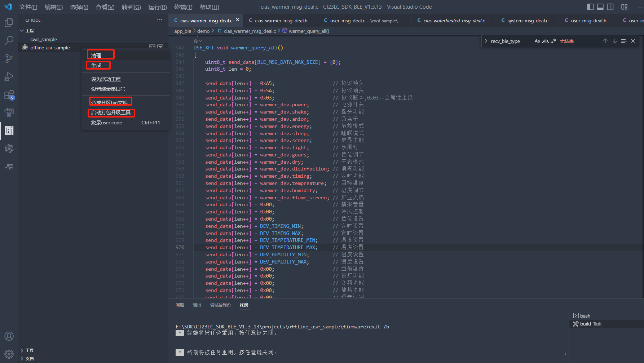644x363 pixels.
Task: Toggle Match Whole Word in find widget
Action: (545, 41)
